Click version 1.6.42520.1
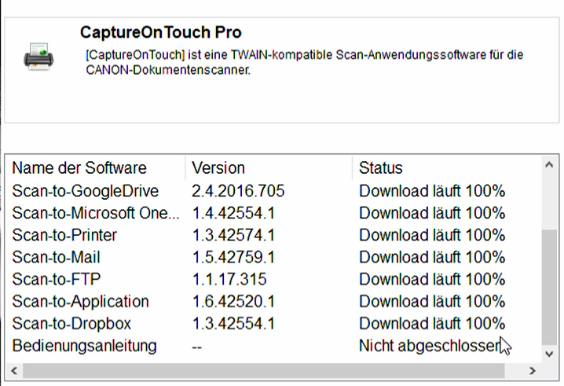 coord(233,301)
